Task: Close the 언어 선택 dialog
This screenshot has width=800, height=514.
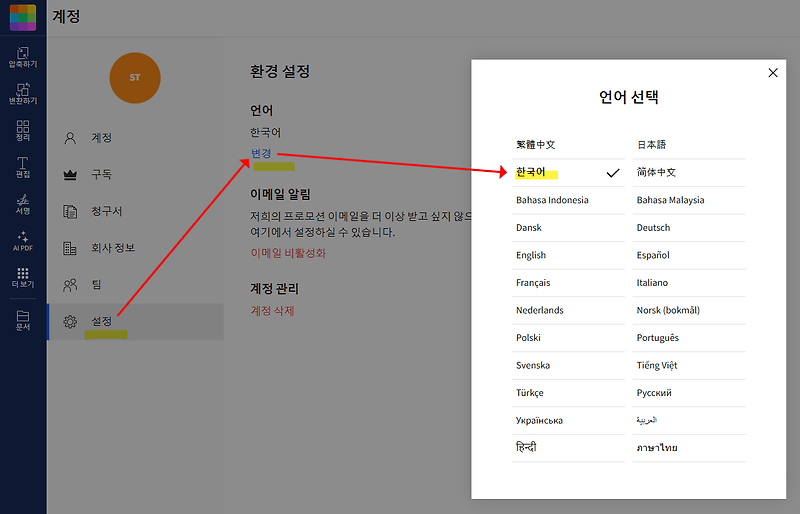Action: click(773, 73)
